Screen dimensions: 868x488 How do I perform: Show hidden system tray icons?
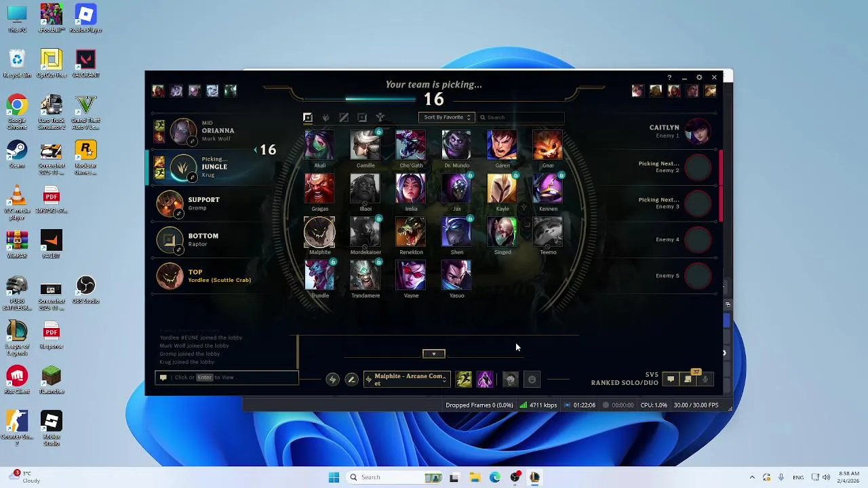[x=751, y=477]
